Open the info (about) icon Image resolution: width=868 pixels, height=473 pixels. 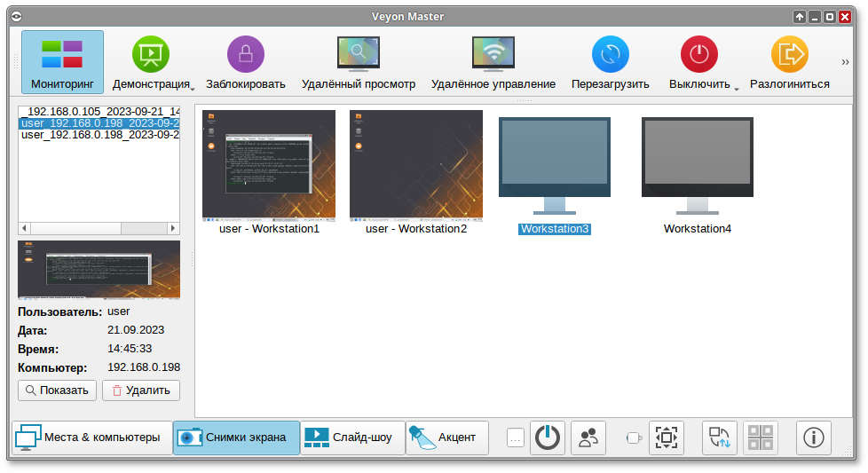(813, 438)
